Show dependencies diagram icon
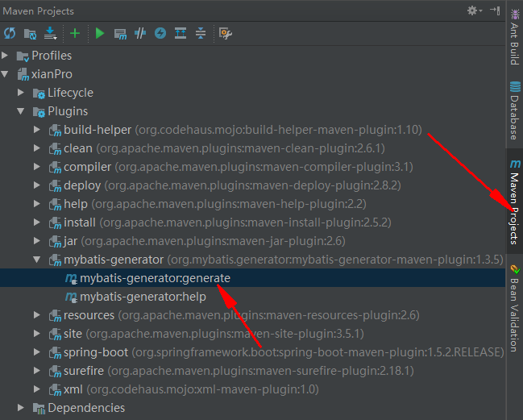This screenshot has width=523, height=420. (181, 33)
